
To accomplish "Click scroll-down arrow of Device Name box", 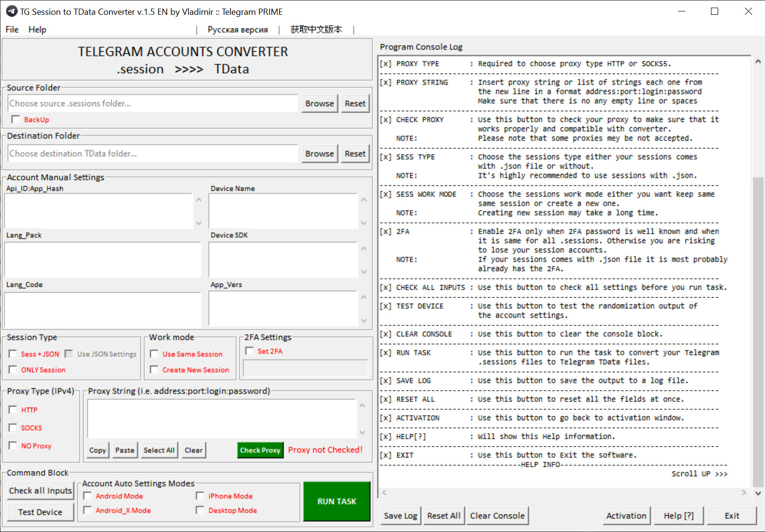I will click(364, 223).
